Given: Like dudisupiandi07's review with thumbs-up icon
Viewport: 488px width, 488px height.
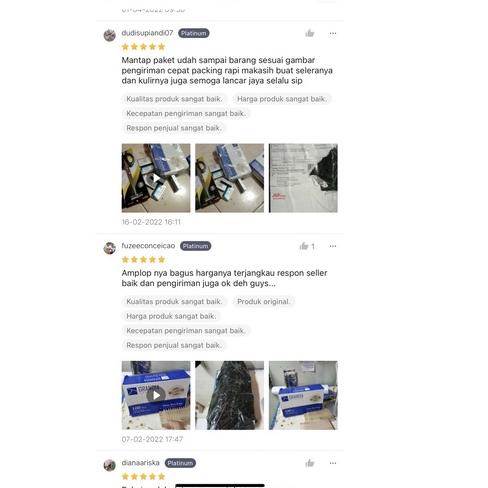Looking at the screenshot, I should tap(310, 33).
